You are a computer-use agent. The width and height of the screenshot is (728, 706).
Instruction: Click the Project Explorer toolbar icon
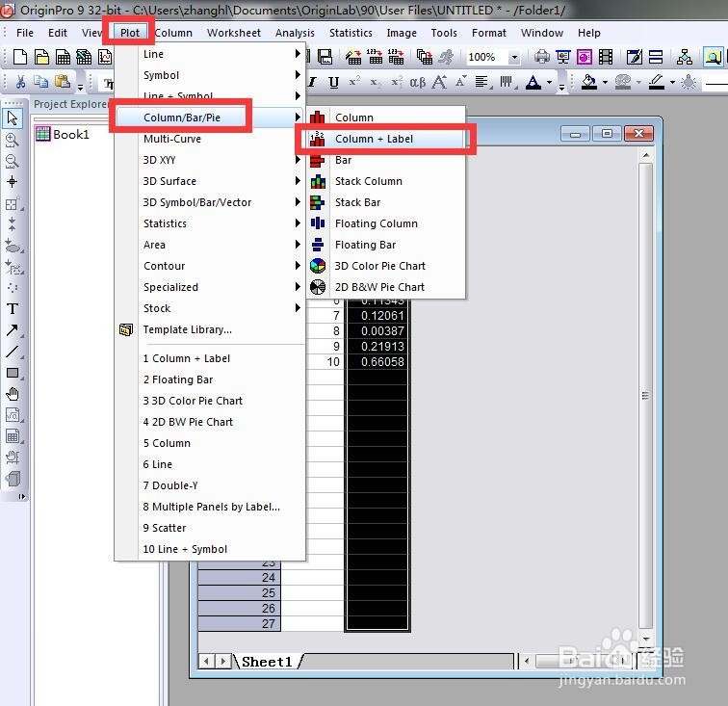pyautogui.click(x=714, y=57)
